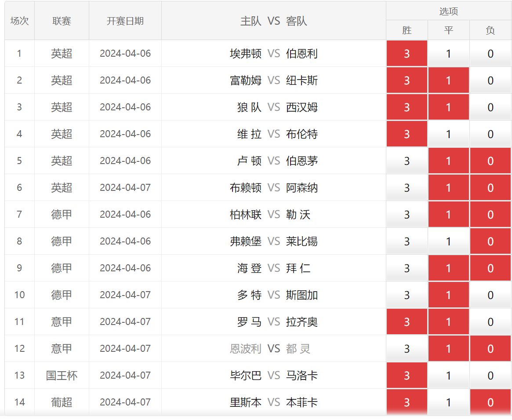Click the 主队 VS 客队 header
The image size is (512, 420).
coord(274,21)
